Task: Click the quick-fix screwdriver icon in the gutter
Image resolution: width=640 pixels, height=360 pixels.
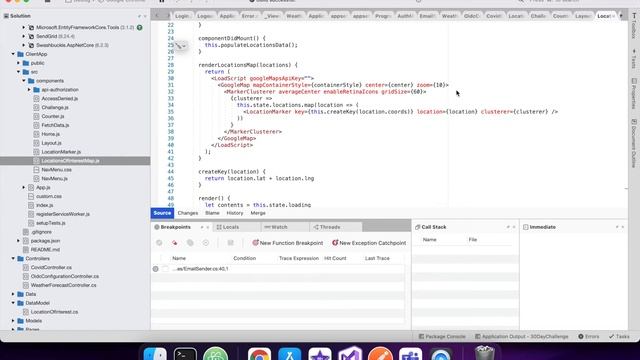Action: click(180, 46)
